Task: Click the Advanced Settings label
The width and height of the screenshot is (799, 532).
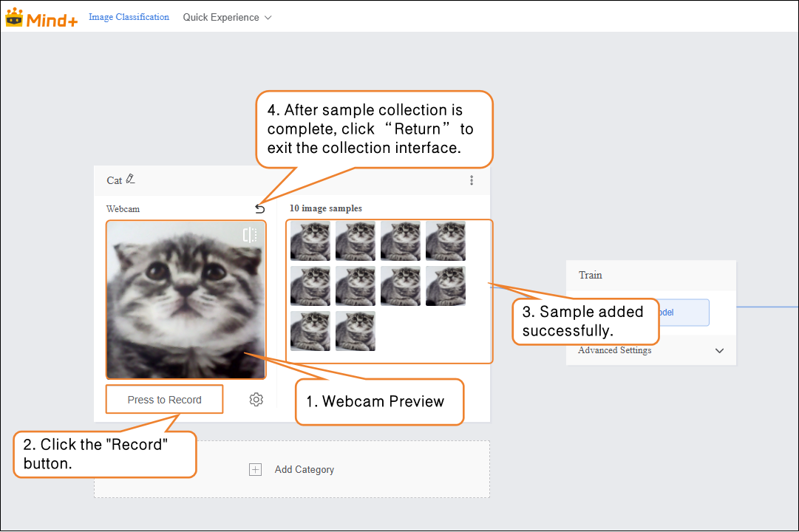Action: (x=615, y=351)
